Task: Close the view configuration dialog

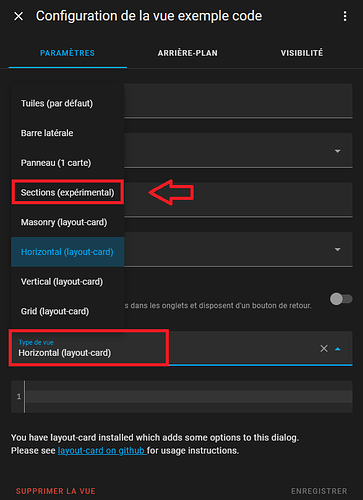Action: [19, 16]
